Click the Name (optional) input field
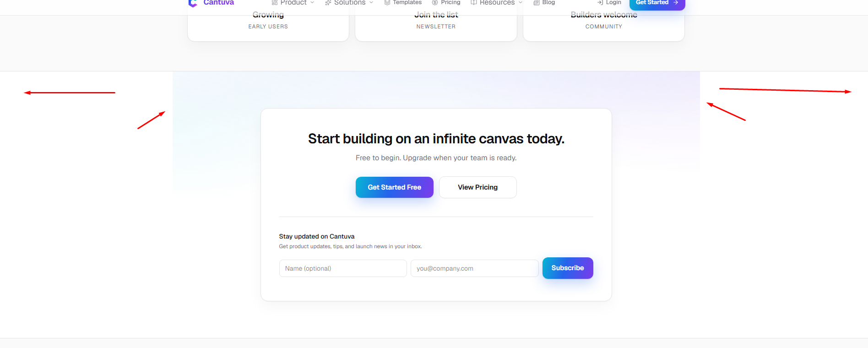 [x=343, y=268]
